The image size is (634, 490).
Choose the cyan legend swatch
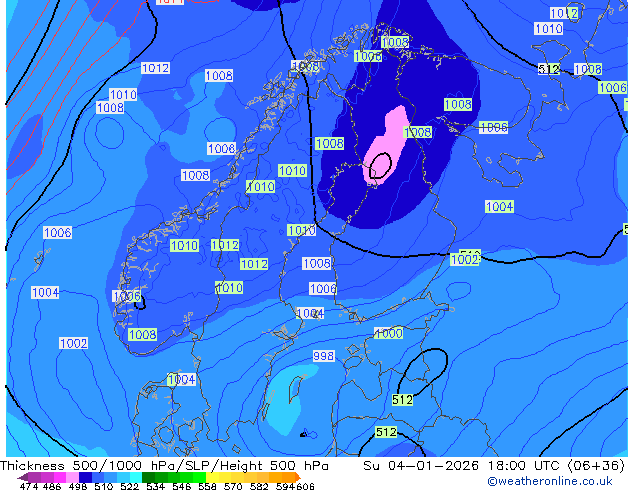136,477
